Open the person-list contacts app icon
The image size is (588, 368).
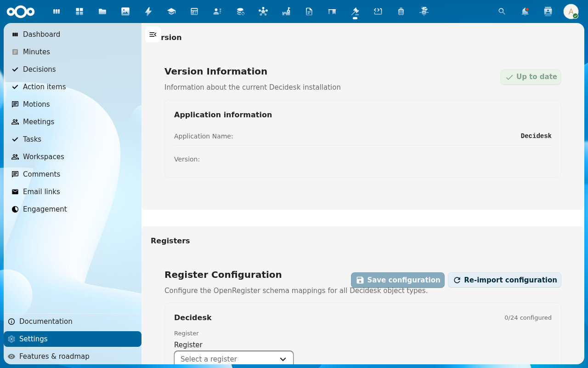coord(217,11)
